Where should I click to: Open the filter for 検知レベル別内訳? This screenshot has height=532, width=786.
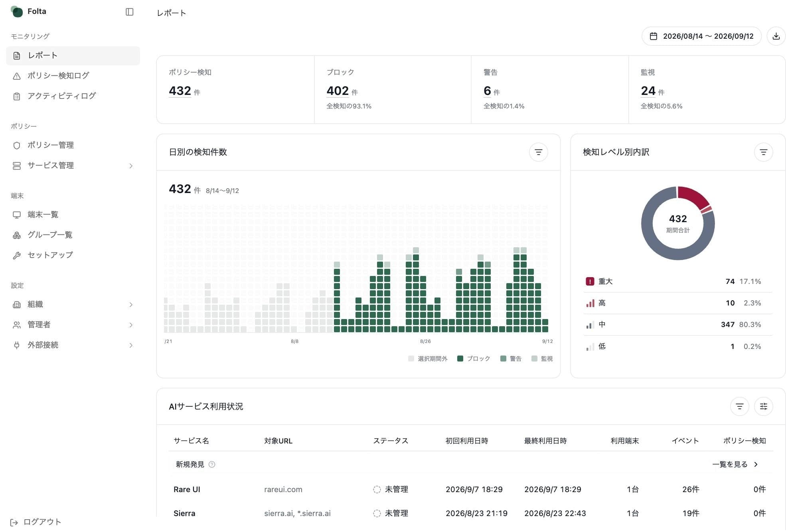[763, 152]
